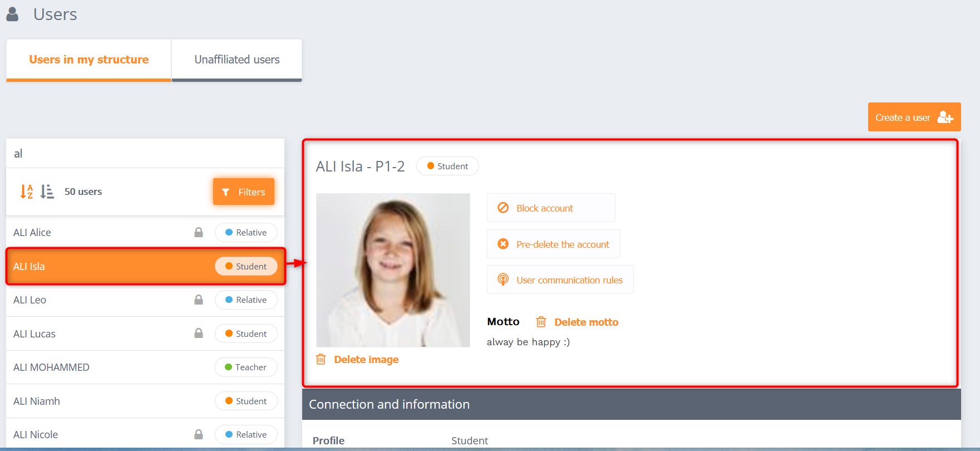Click ALI Isla's profile photo
Image resolution: width=980 pixels, height=451 pixels.
pos(393,270)
